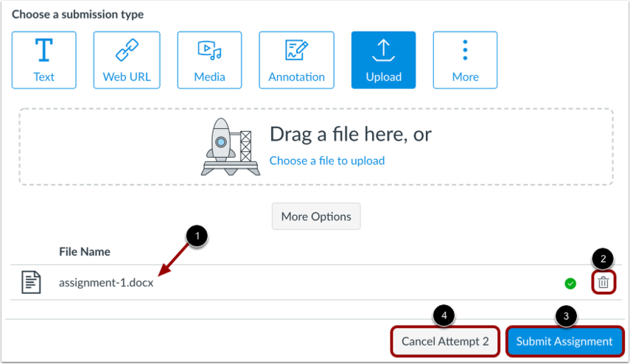Select the Annotation submission type

click(296, 60)
